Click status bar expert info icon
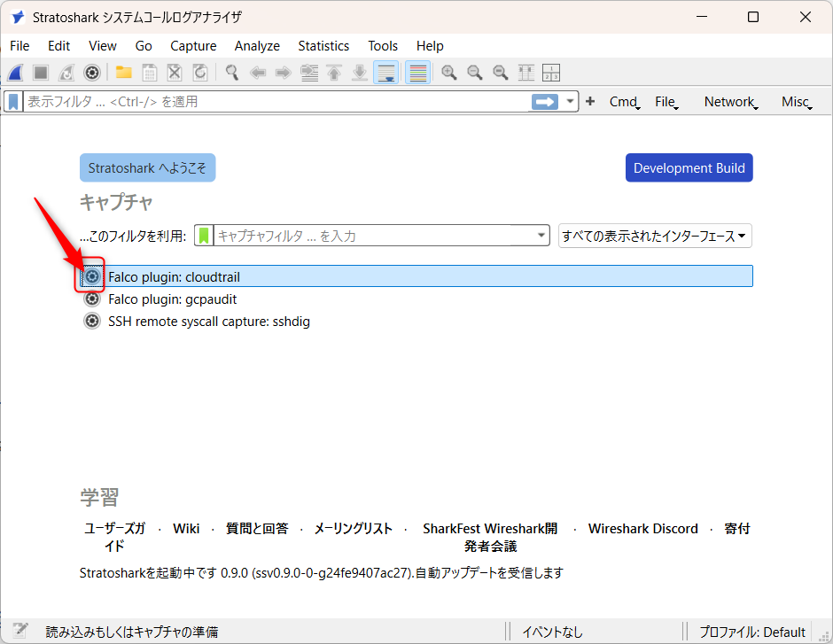The image size is (833, 644). (20, 631)
